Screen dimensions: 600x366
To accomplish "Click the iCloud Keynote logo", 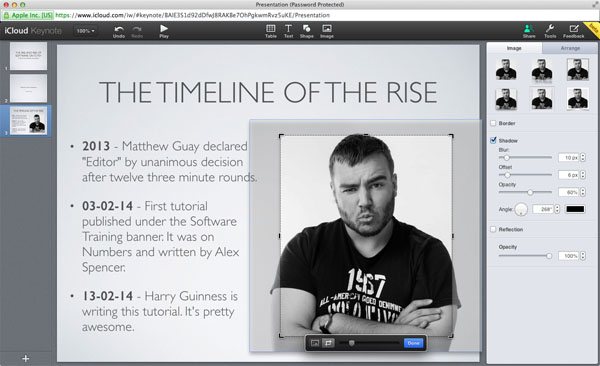I will [33, 31].
